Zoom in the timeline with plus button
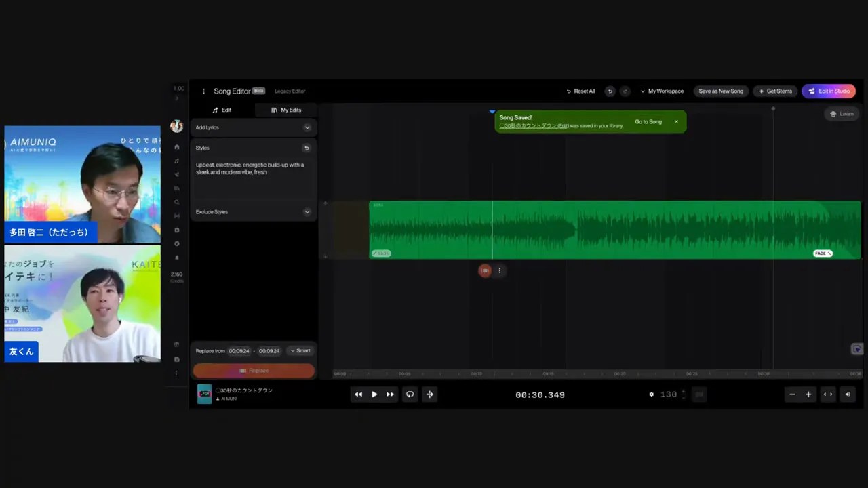The height and width of the screenshot is (488, 868). [808, 394]
